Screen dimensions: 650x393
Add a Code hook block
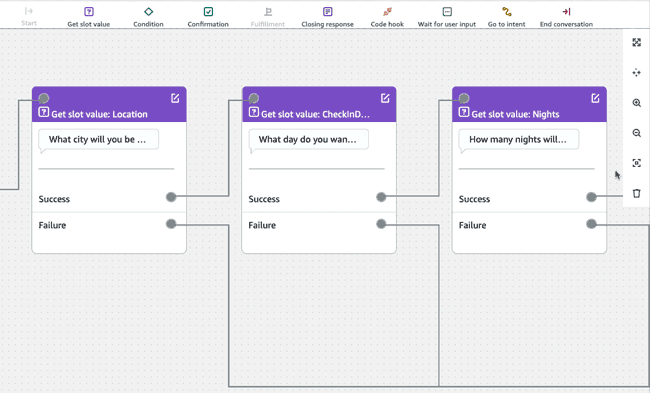pos(387,17)
